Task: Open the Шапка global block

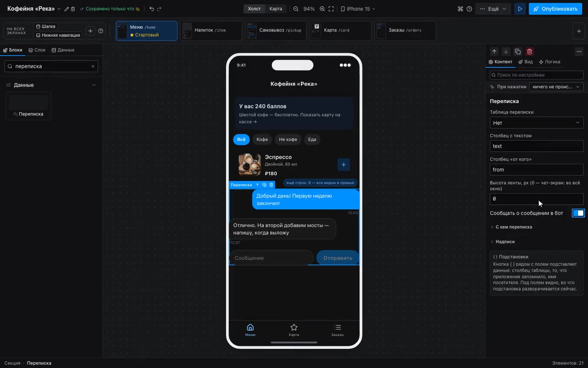Action: [x=45, y=27]
